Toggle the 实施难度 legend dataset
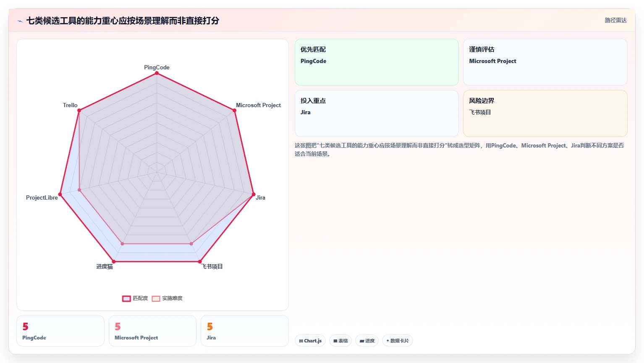 tap(167, 298)
